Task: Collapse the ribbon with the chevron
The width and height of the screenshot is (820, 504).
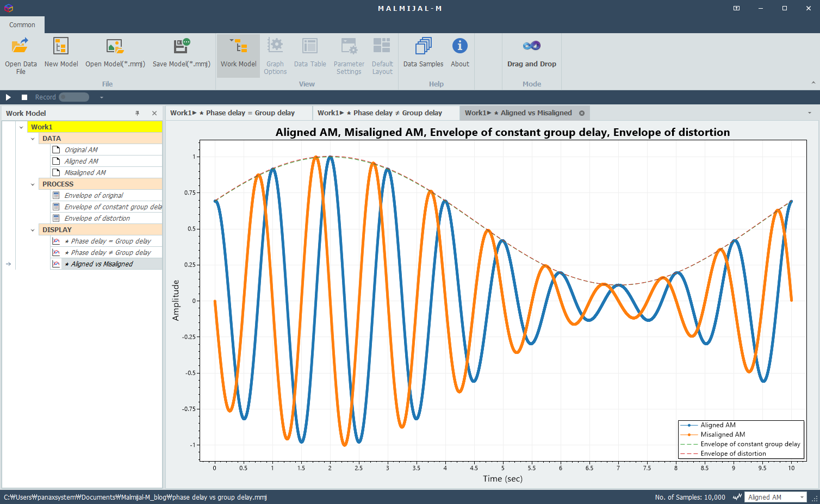Action: (x=813, y=83)
